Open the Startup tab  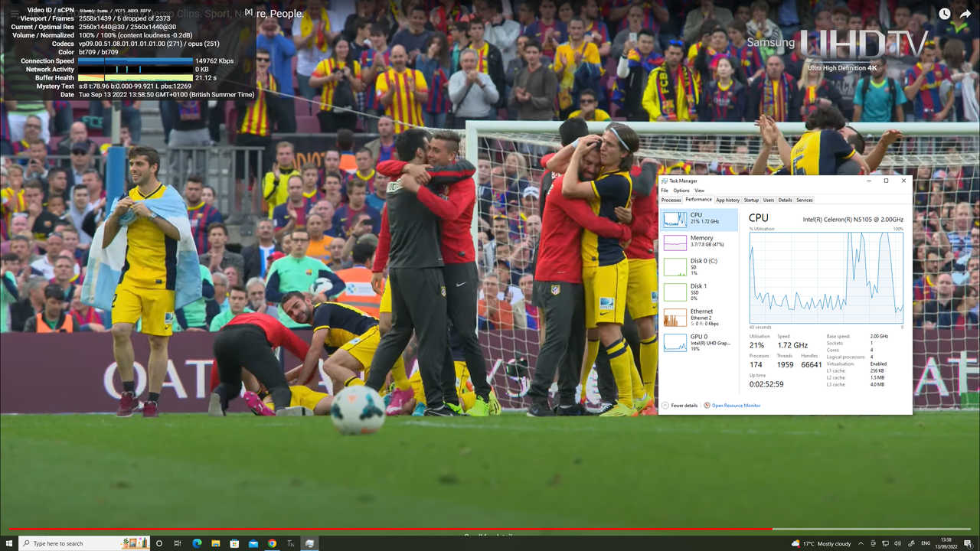coord(751,200)
